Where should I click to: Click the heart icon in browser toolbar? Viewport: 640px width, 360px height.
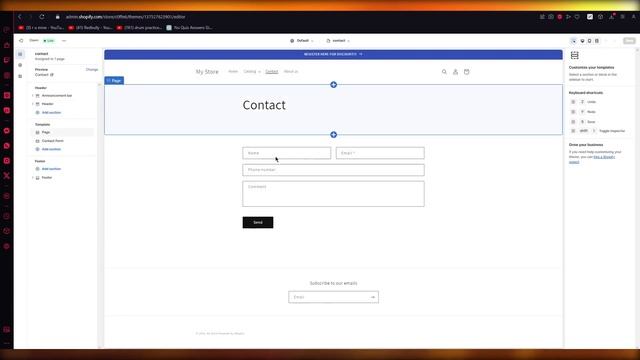pos(577,17)
